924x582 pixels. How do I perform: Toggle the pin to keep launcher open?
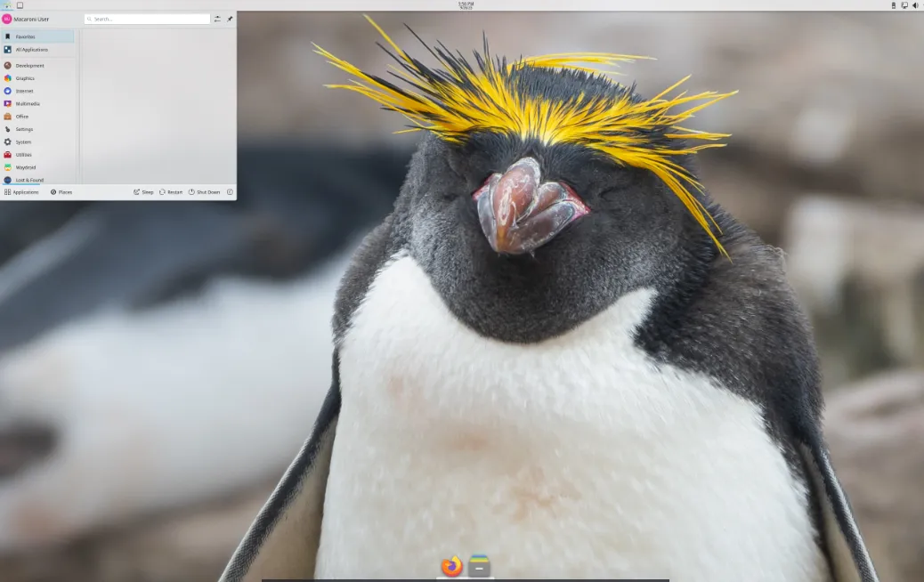pos(230,19)
